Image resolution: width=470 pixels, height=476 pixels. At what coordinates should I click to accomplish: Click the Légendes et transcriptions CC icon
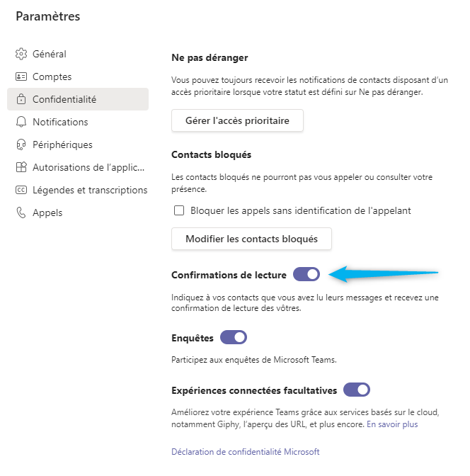click(21, 190)
